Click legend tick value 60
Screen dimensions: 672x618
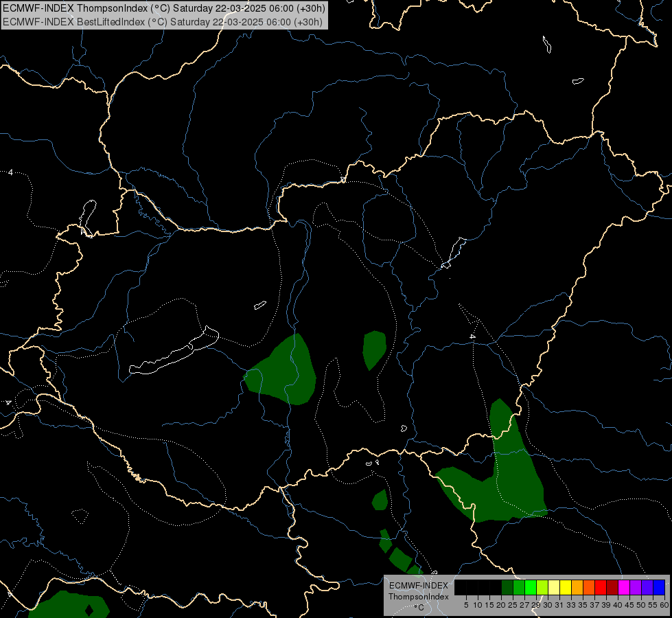(664, 605)
